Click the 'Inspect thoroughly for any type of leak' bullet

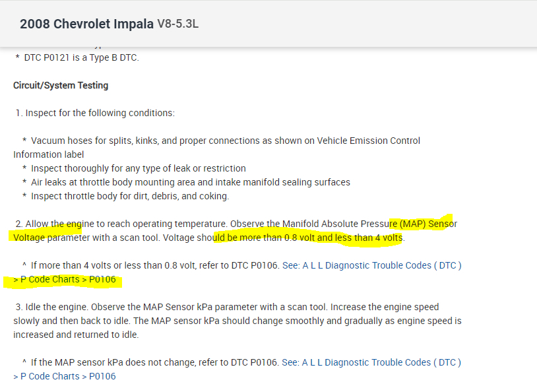138,168
